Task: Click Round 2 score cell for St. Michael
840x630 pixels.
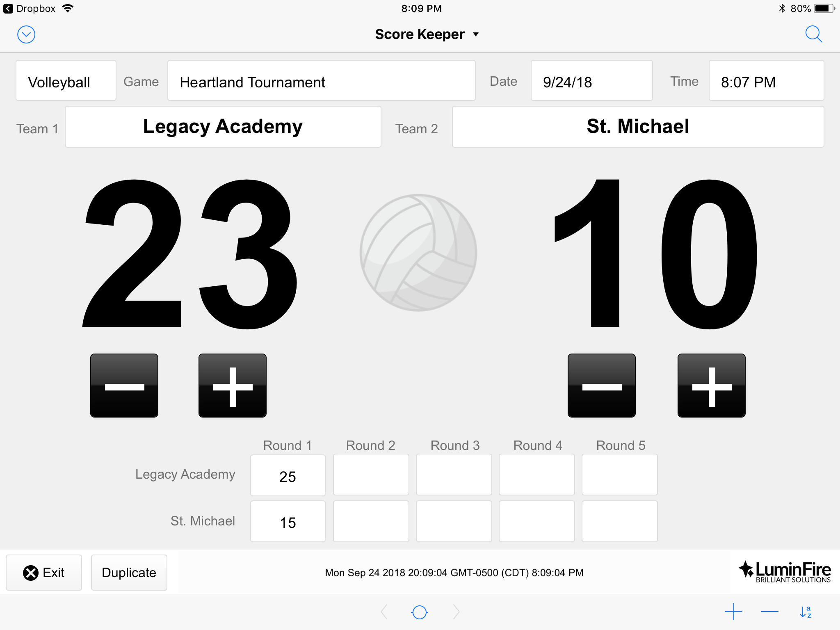Action: [x=370, y=521]
